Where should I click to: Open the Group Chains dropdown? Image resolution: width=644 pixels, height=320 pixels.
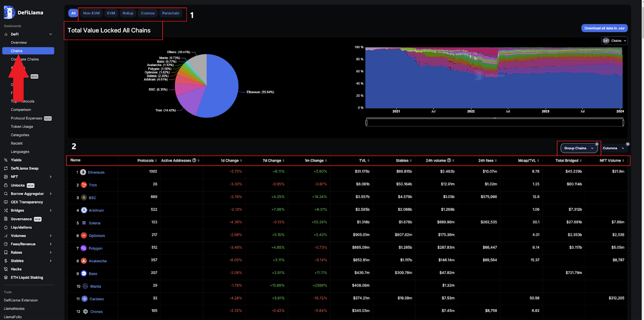[x=579, y=148]
